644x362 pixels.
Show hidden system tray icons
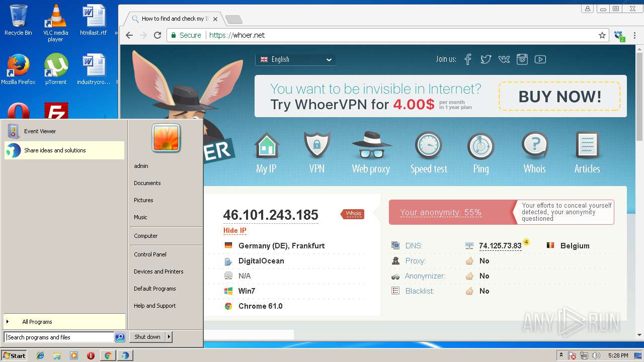tap(561, 355)
